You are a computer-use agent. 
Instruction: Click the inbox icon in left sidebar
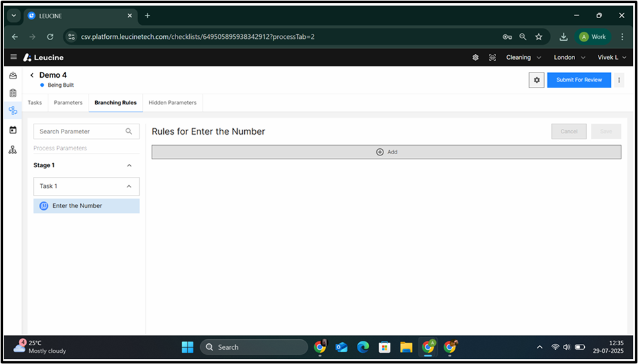(x=13, y=76)
